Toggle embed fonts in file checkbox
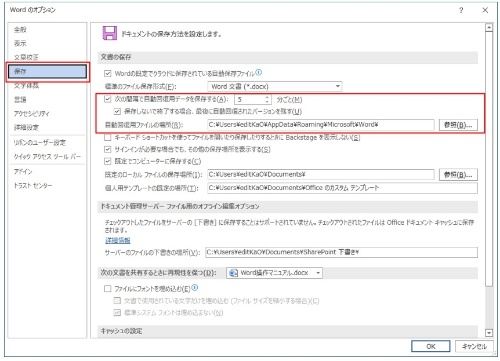The width and height of the screenshot is (500, 361). click(x=108, y=289)
